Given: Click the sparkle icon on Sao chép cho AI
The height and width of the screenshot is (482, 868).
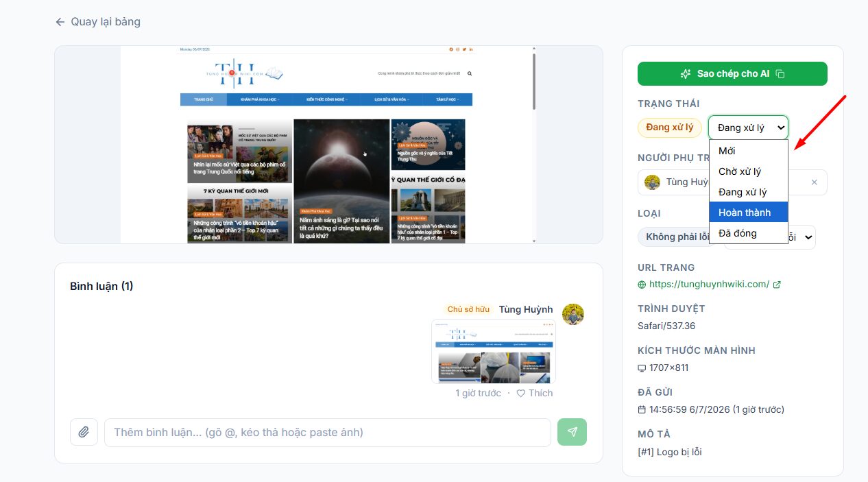Looking at the screenshot, I should coord(686,74).
